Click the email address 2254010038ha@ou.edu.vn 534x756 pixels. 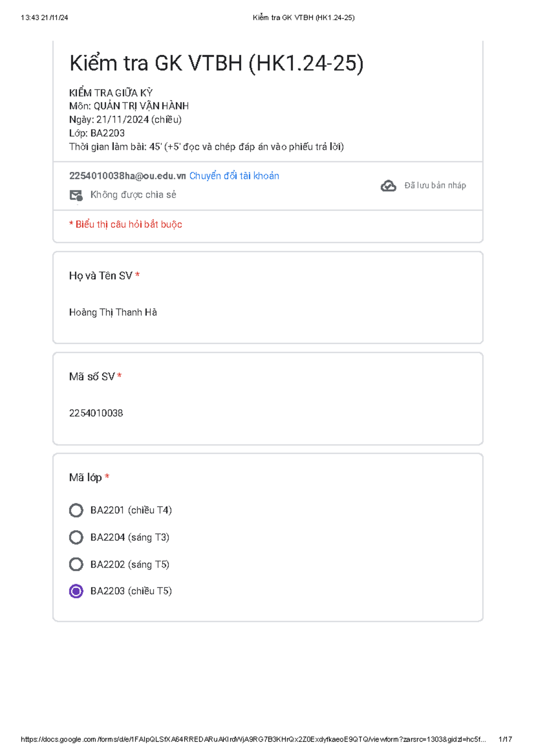(127, 176)
